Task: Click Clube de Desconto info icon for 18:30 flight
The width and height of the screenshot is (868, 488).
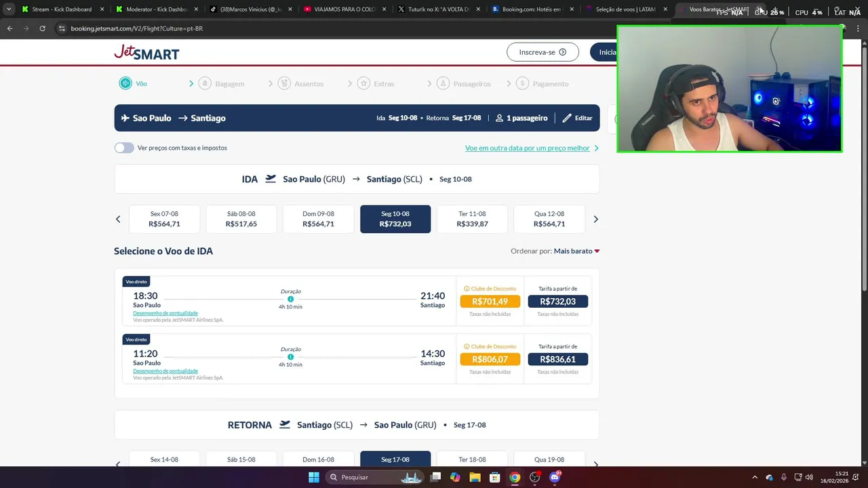Action: pos(467,289)
